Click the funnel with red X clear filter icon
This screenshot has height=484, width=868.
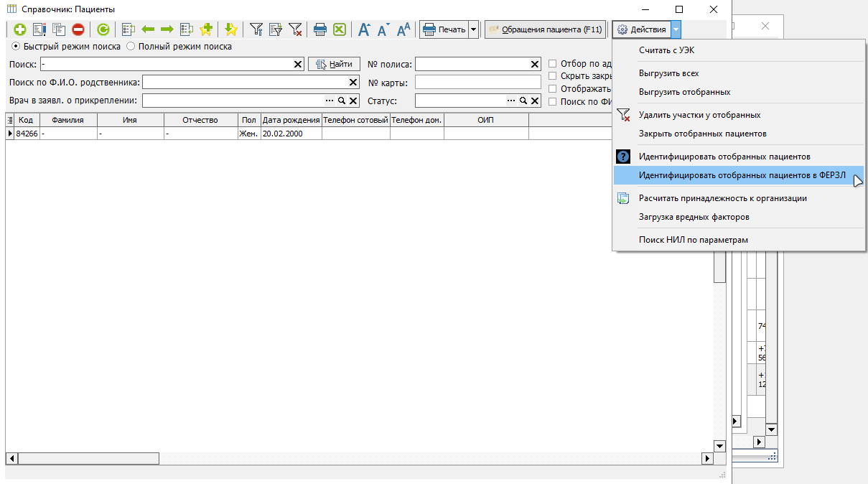pos(295,29)
